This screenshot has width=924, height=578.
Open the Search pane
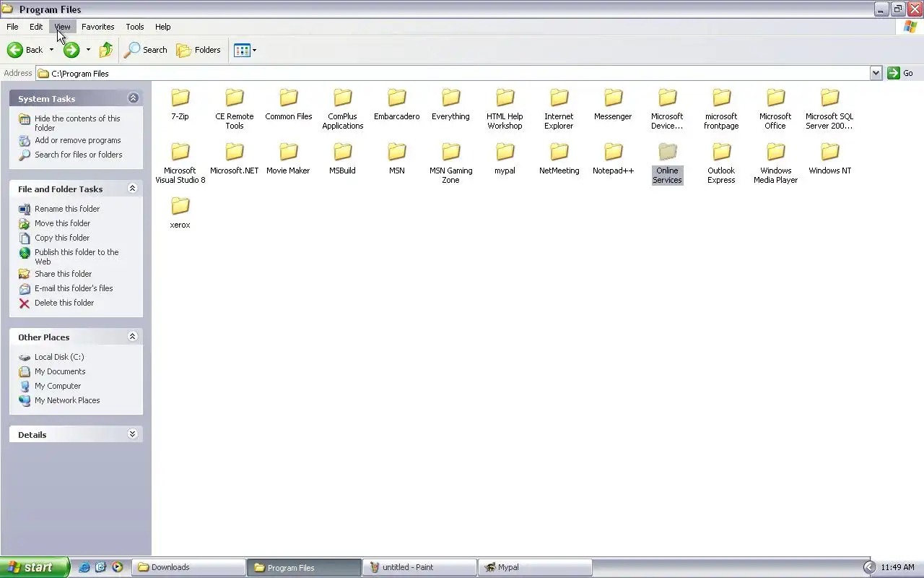146,50
